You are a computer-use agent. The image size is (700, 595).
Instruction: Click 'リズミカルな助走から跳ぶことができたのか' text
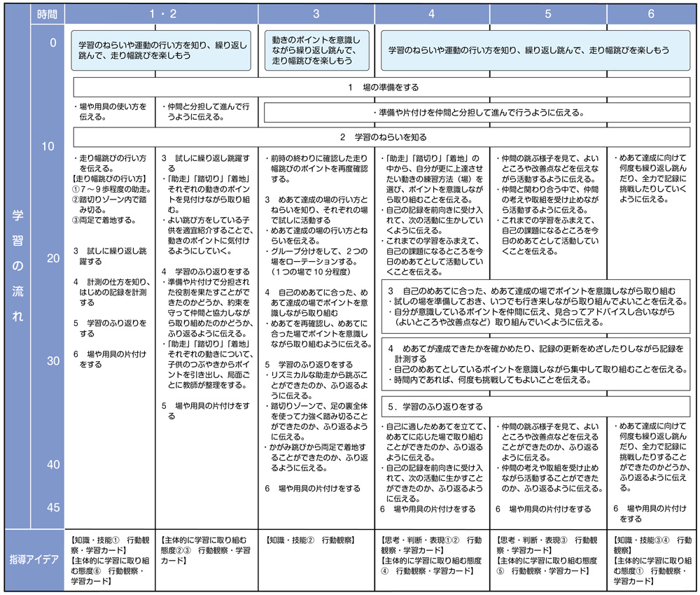[x=316, y=385]
